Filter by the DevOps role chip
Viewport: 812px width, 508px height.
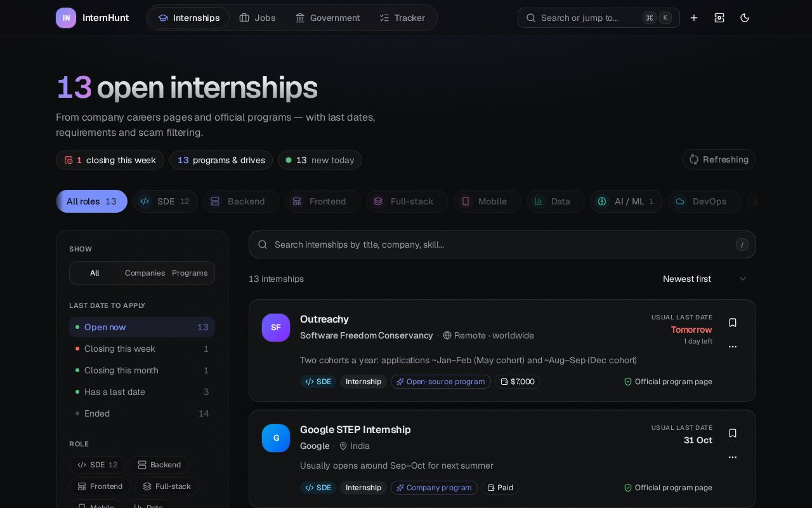704,201
